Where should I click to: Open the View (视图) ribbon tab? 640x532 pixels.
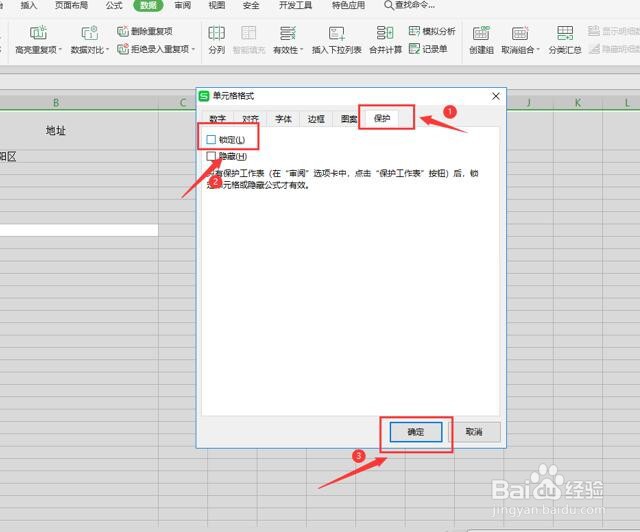tap(217, 5)
